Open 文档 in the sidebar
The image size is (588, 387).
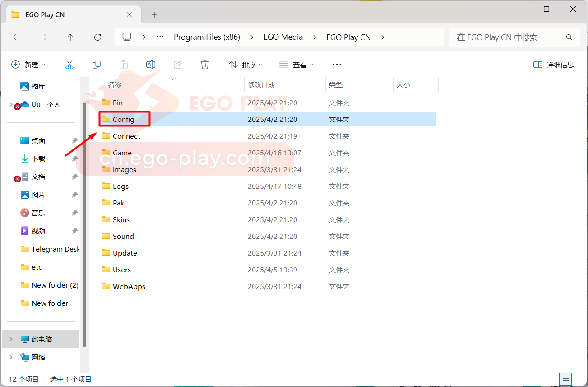(x=33, y=177)
